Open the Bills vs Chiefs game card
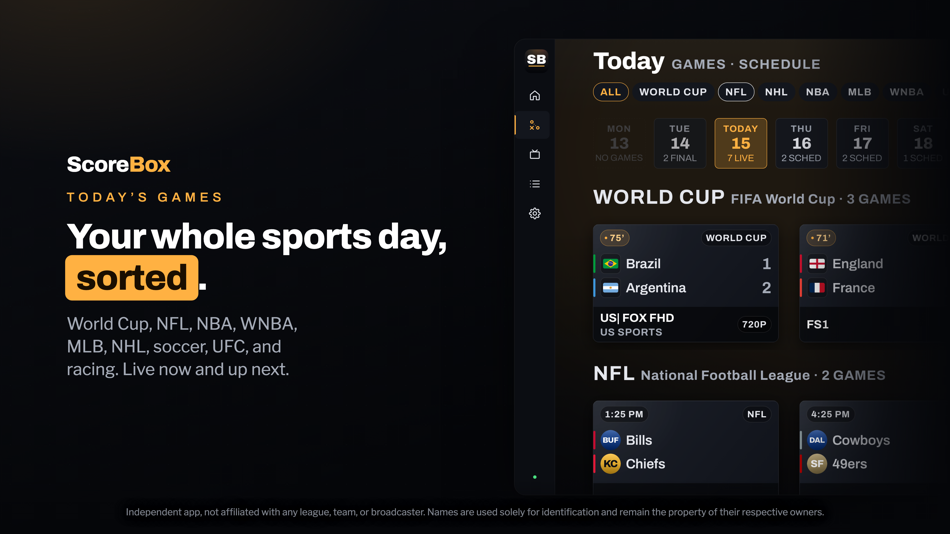 (x=685, y=447)
